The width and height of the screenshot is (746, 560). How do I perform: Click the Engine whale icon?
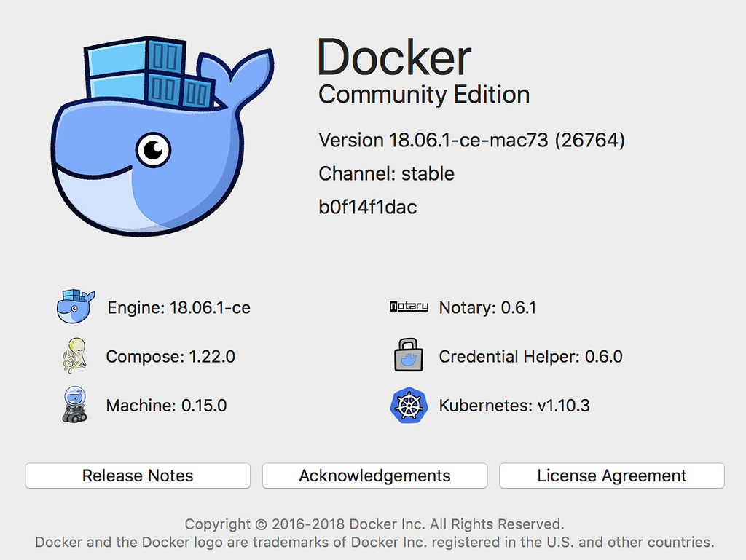tap(76, 307)
